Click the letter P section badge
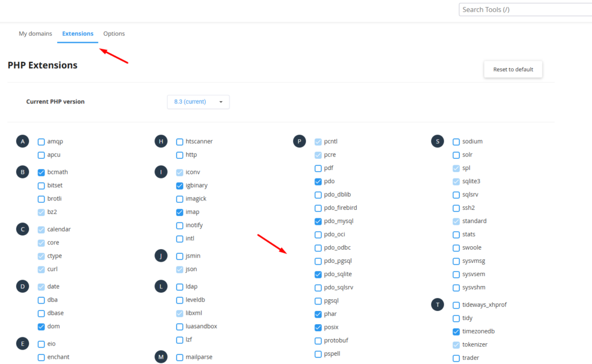592x364 pixels. [x=299, y=142]
